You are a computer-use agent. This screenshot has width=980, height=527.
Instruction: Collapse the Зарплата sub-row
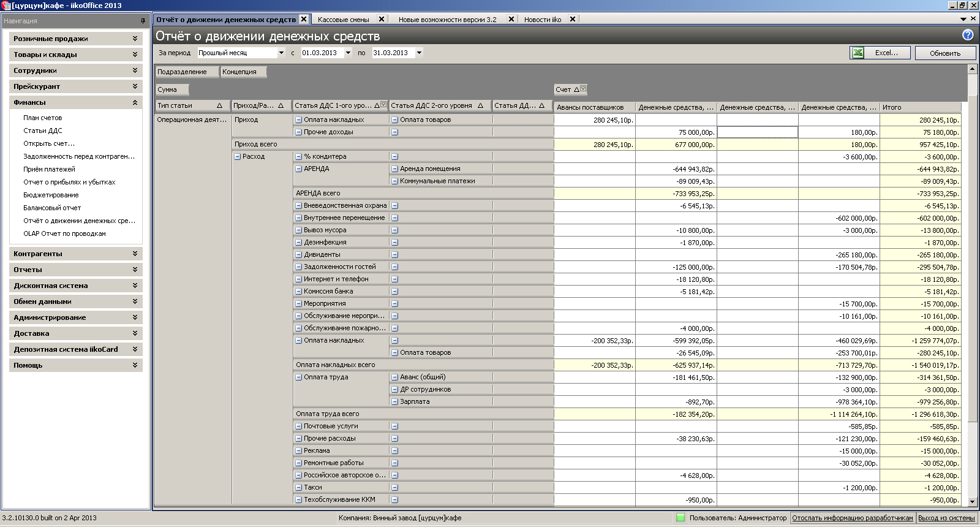click(394, 402)
